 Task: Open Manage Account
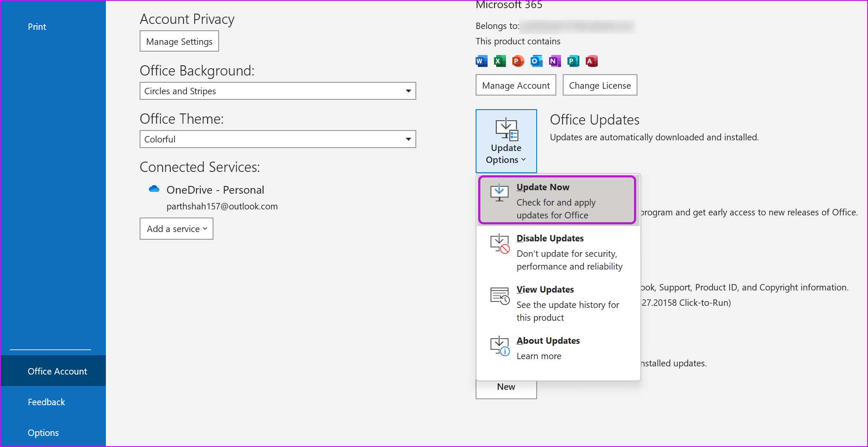tap(515, 85)
